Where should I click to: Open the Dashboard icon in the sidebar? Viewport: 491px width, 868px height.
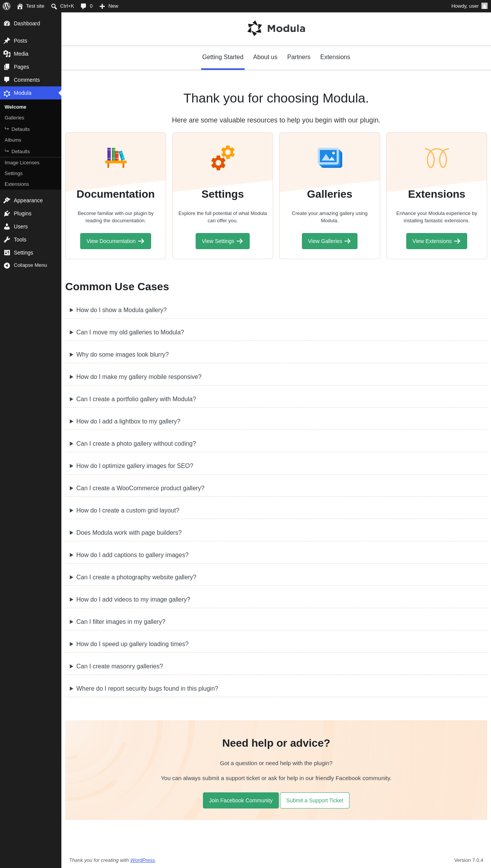tap(7, 23)
